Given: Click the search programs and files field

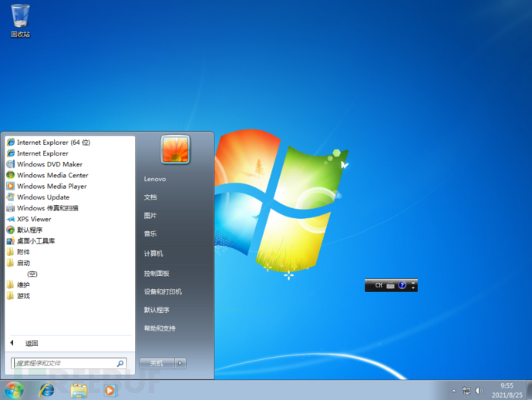Looking at the screenshot, I should [69, 363].
